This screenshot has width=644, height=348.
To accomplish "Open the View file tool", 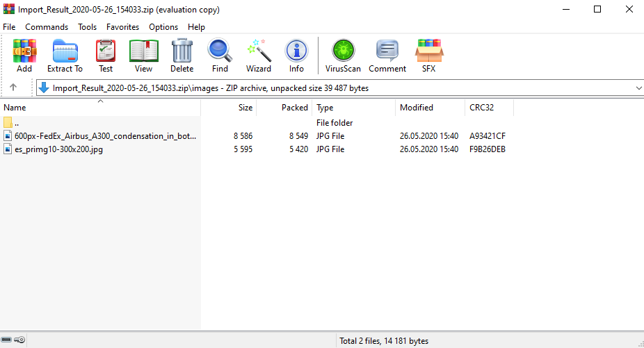I will point(143,56).
